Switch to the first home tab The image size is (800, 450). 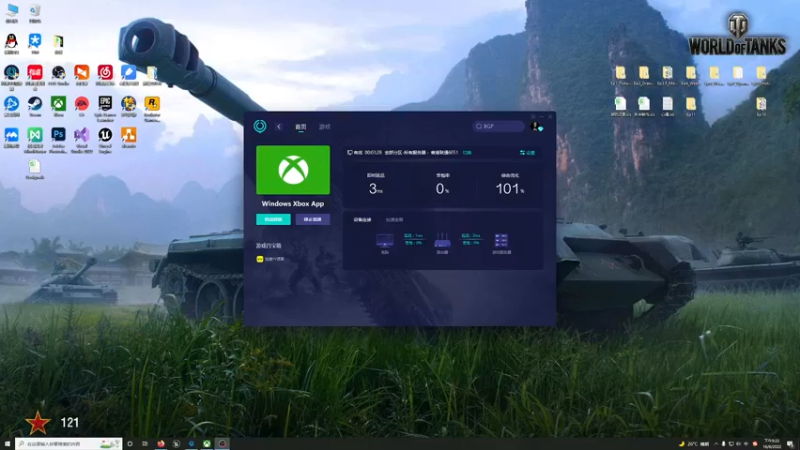[301, 127]
